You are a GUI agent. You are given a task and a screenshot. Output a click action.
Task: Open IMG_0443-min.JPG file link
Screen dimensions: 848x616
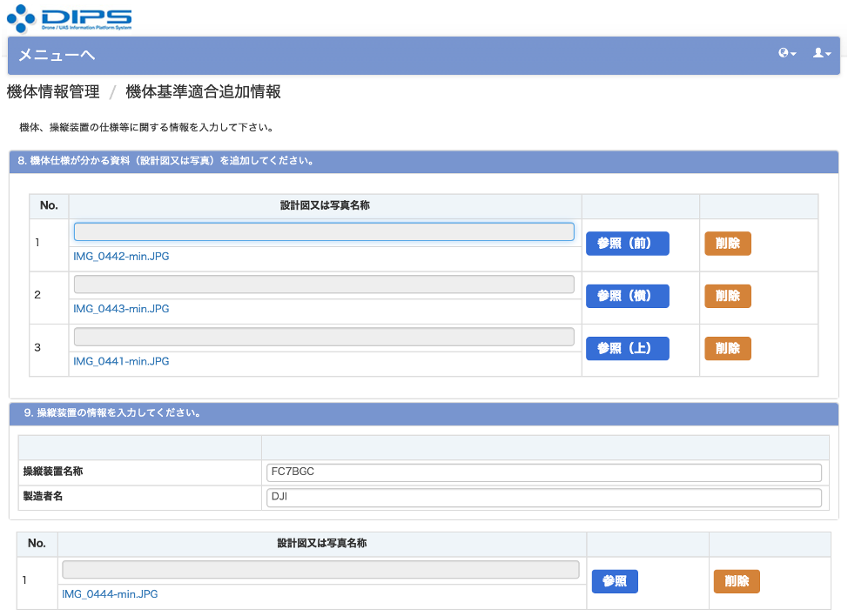pyautogui.click(x=121, y=309)
